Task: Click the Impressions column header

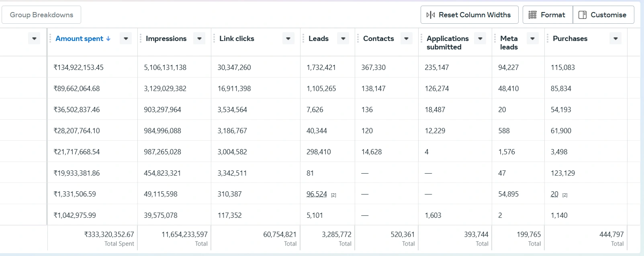Action: (166, 39)
